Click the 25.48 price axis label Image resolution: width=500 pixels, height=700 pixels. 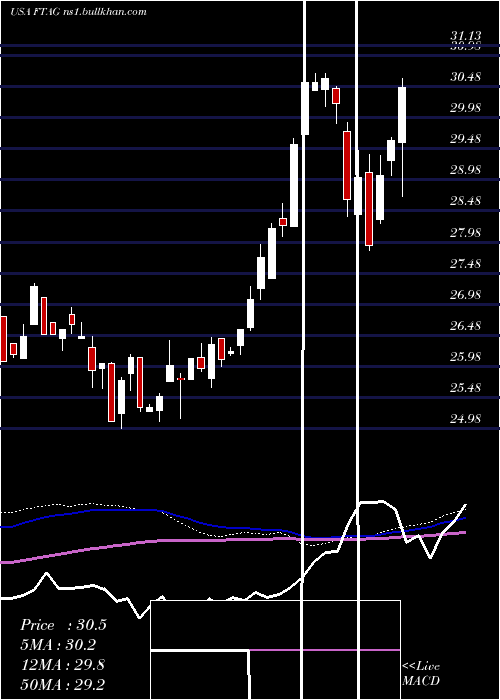[465, 388]
